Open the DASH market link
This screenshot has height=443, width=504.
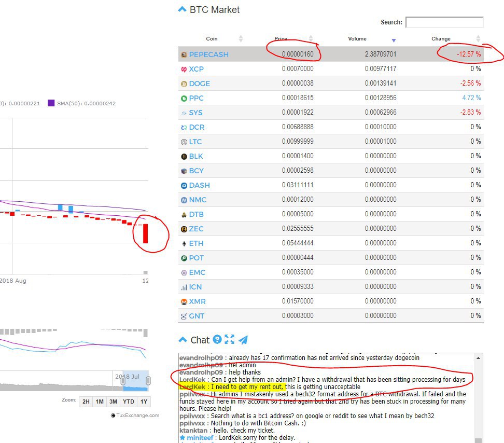[x=199, y=186]
